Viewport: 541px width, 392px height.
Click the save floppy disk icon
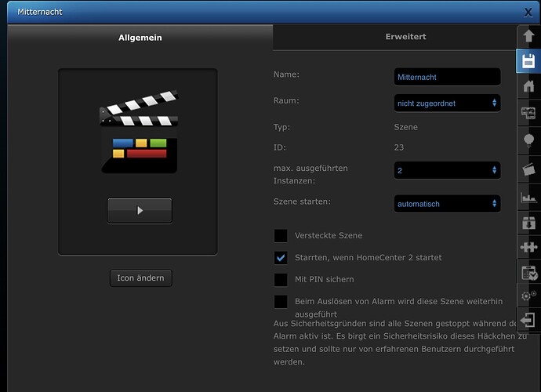pos(528,61)
